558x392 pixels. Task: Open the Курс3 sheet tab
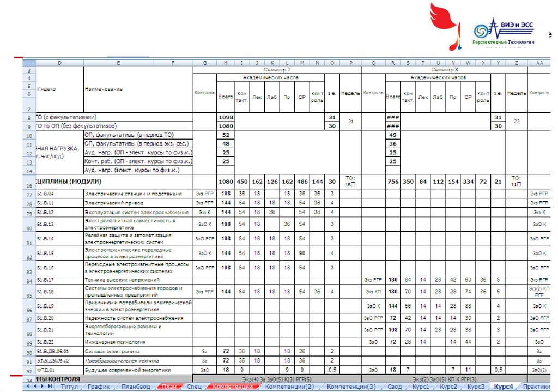(476, 387)
